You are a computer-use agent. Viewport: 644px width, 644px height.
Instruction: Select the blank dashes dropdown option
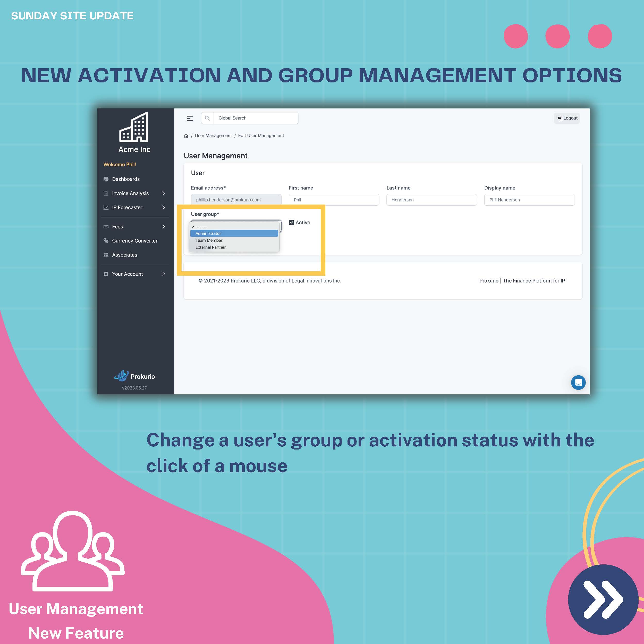[x=234, y=226]
